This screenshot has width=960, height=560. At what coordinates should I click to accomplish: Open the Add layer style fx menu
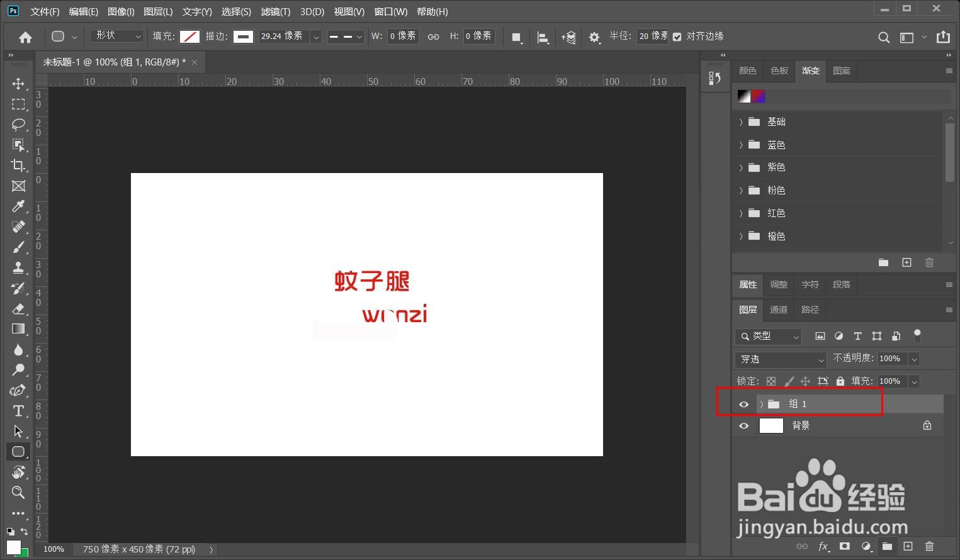824,546
